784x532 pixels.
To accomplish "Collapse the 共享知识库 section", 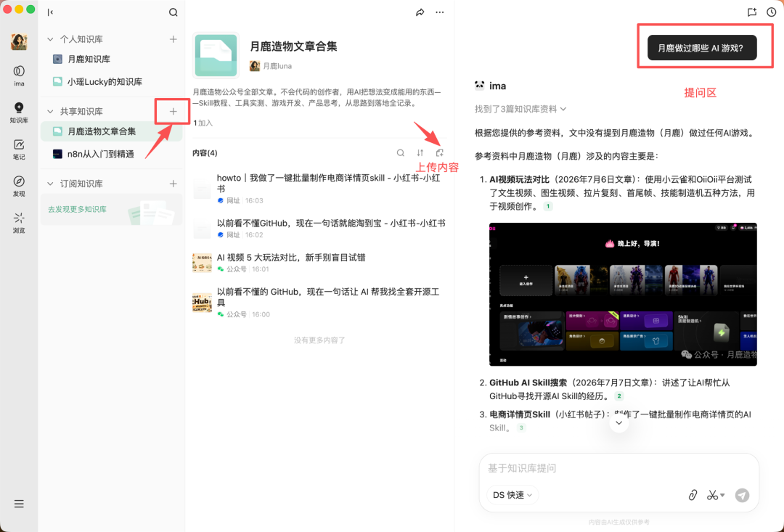I will [50, 112].
